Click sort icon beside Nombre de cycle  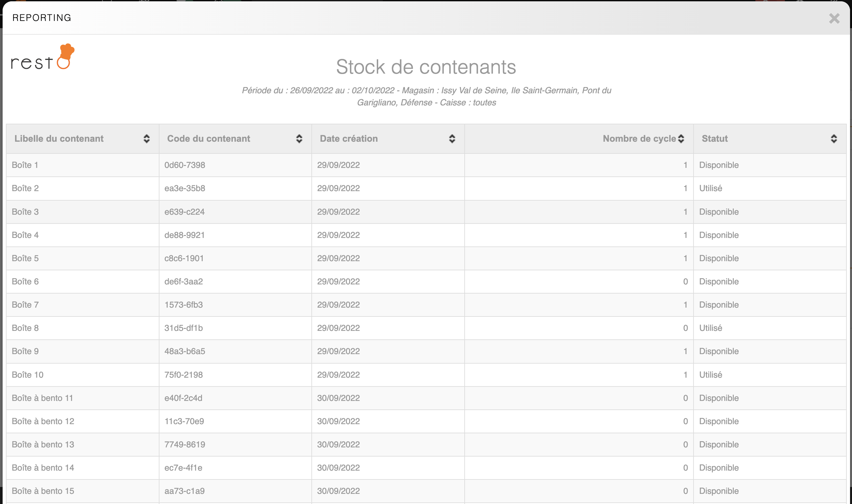(x=681, y=138)
